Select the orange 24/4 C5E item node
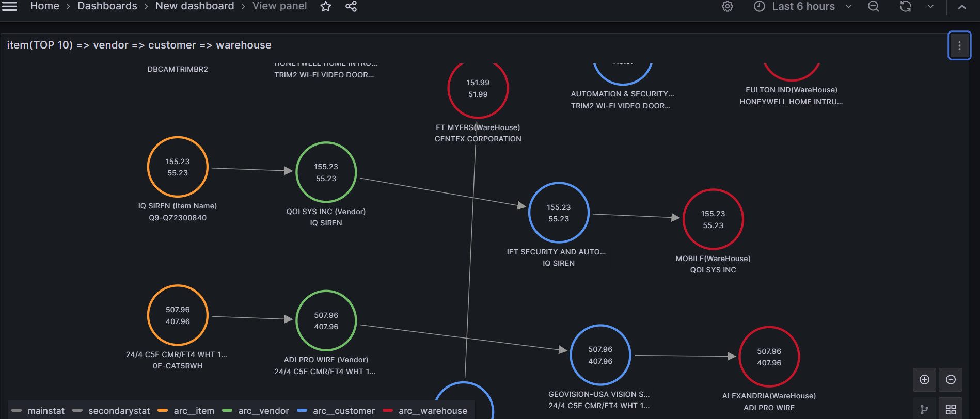 click(x=178, y=315)
